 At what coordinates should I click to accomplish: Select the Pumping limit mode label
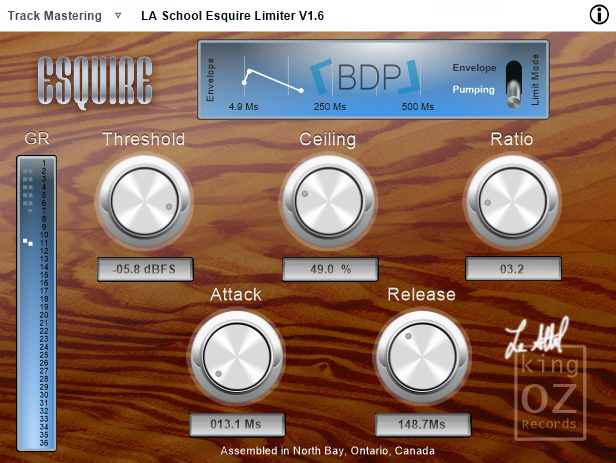[x=473, y=90]
